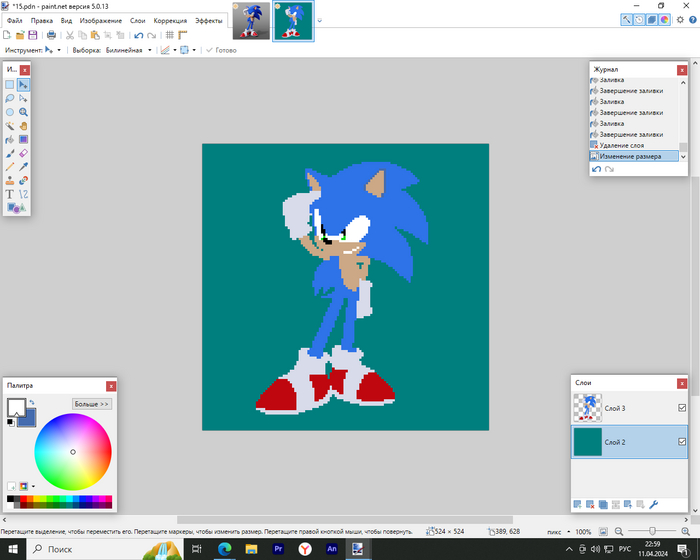Select the Paint Bucket fill tool
Screen dimensions: 700x560
pos(10,140)
